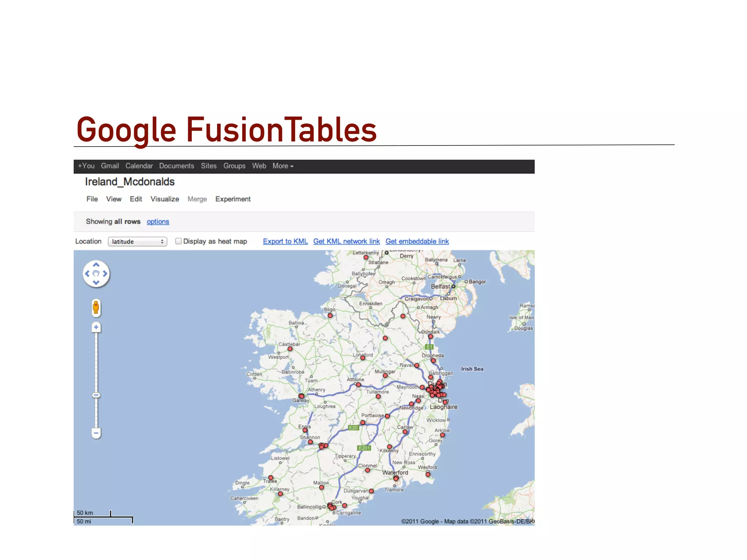
Task: Click the Ireland_Mcdonalds table title
Action: click(130, 182)
